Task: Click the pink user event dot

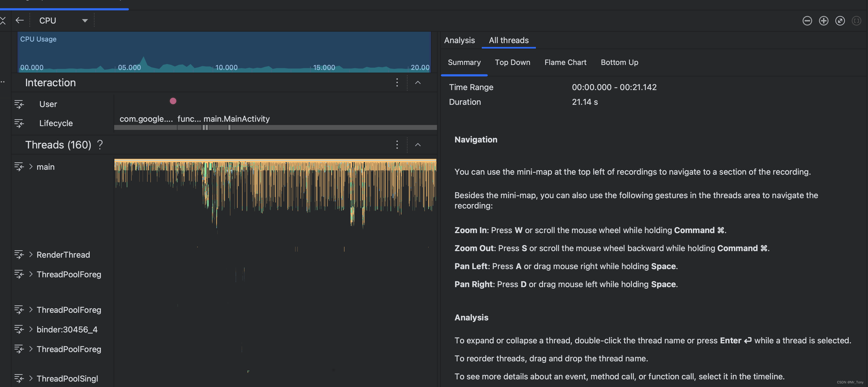Action: tap(173, 101)
